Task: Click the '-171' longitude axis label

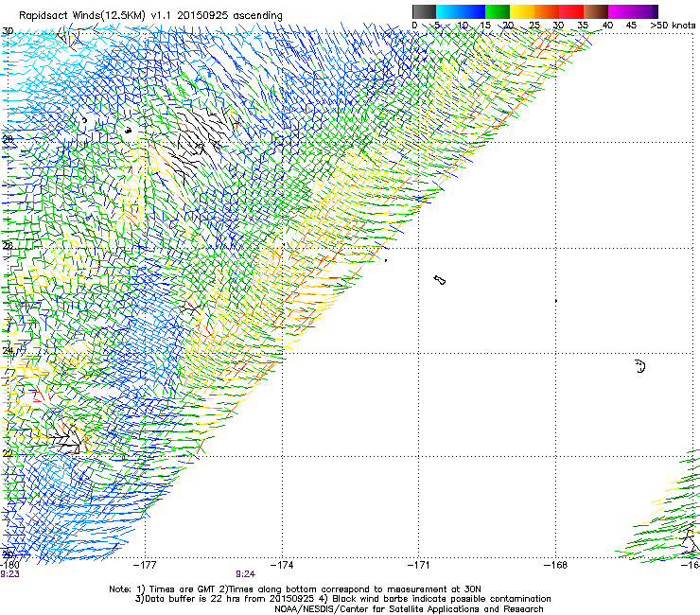Action: pyautogui.click(x=418, y=566)
